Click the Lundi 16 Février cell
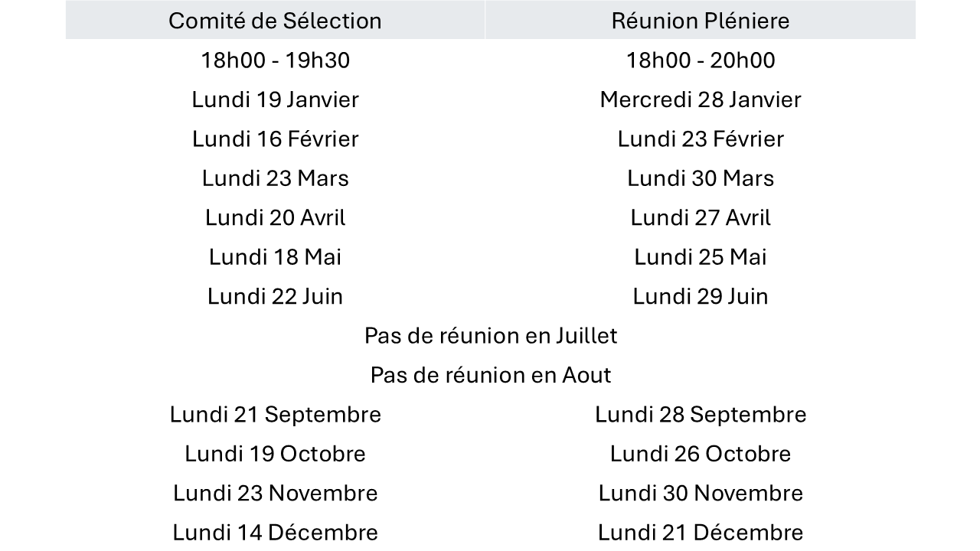This screenshot has height=551, width=980. [275, 139]
